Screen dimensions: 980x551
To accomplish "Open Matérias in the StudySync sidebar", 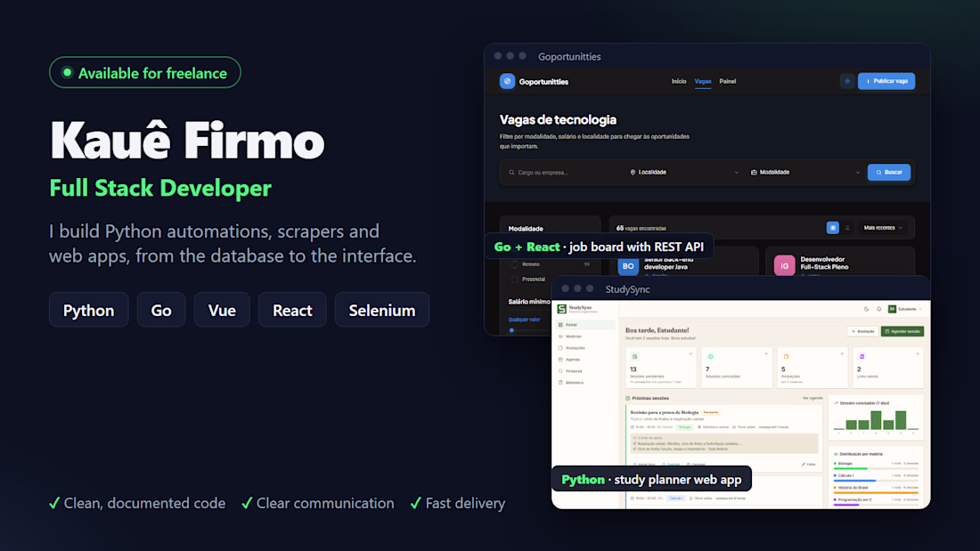I will tap(585, 336).
